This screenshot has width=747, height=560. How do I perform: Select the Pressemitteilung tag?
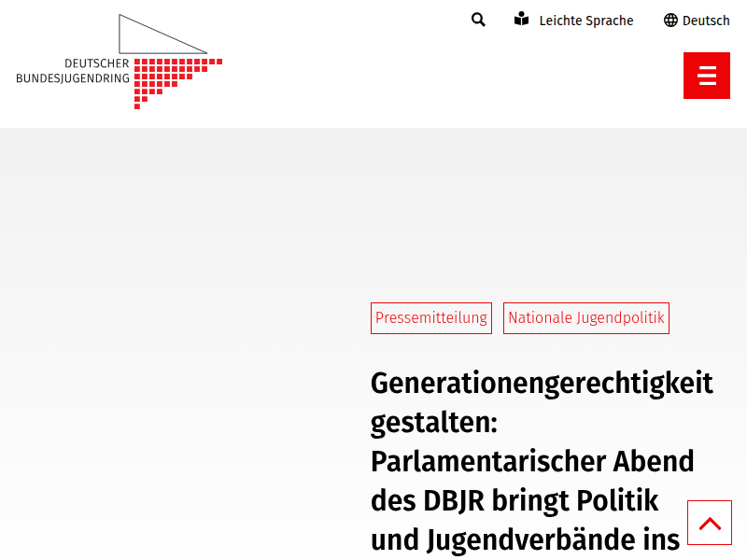(431, 318)
